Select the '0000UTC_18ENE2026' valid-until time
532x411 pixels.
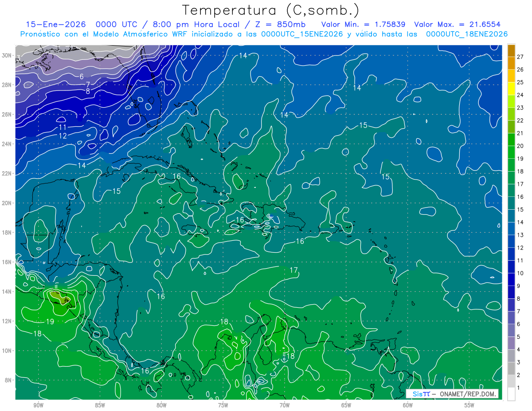tap(467, 34)
